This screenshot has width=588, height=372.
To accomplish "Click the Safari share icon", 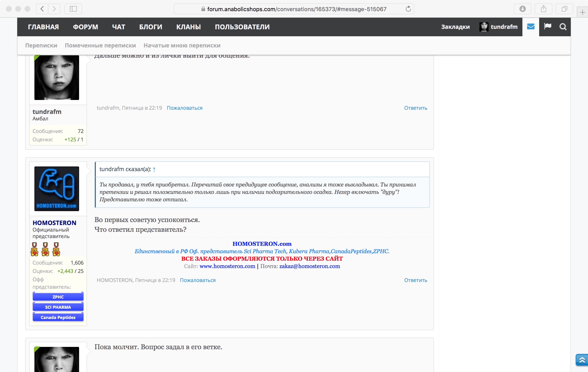I will pyautogui.click(x=543, y=9).
